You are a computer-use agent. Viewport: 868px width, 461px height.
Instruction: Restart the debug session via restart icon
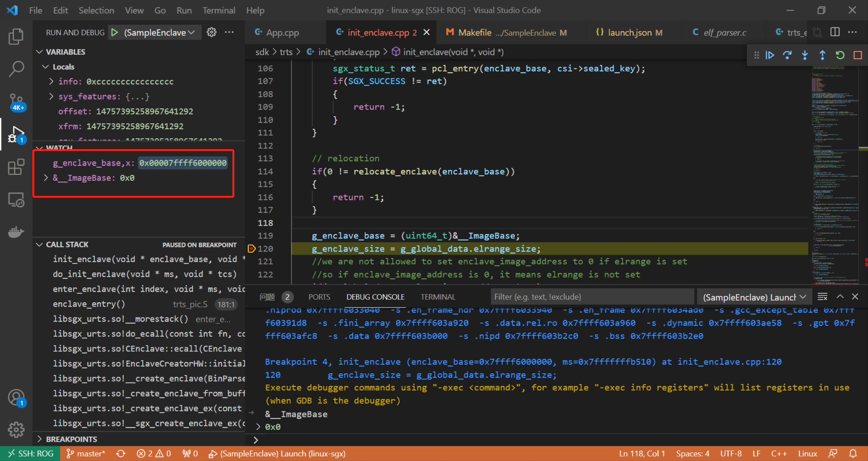tap(840, 55)
